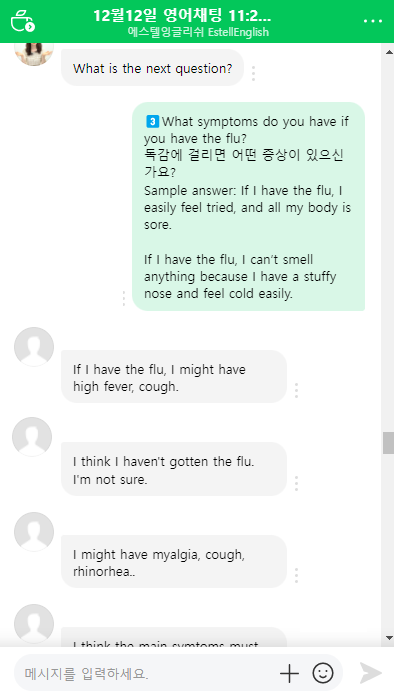This screenshot has height=695, width=394.
Task: Open the cafe icon in header
Action: pos(22,21)
